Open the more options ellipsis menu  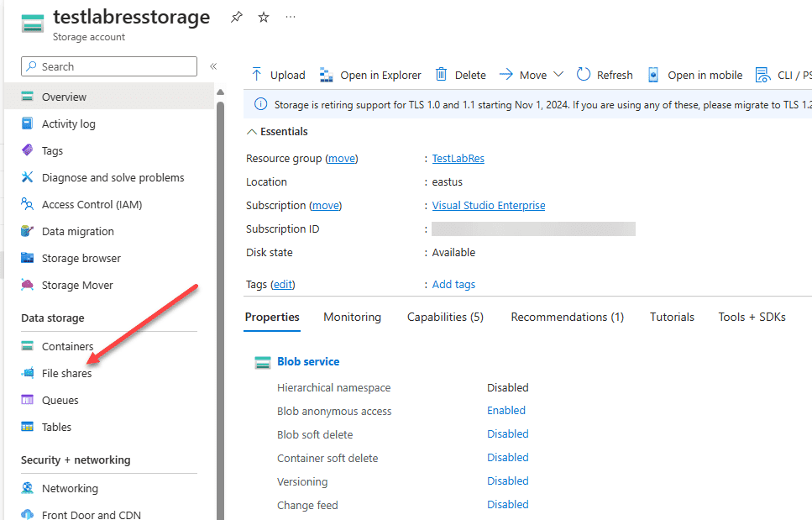pos(291,17)
